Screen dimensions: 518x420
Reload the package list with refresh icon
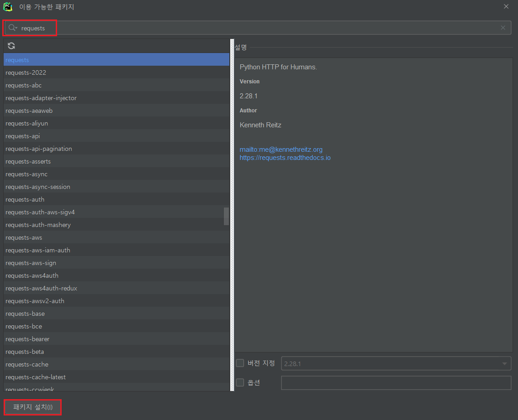[11, 46]
